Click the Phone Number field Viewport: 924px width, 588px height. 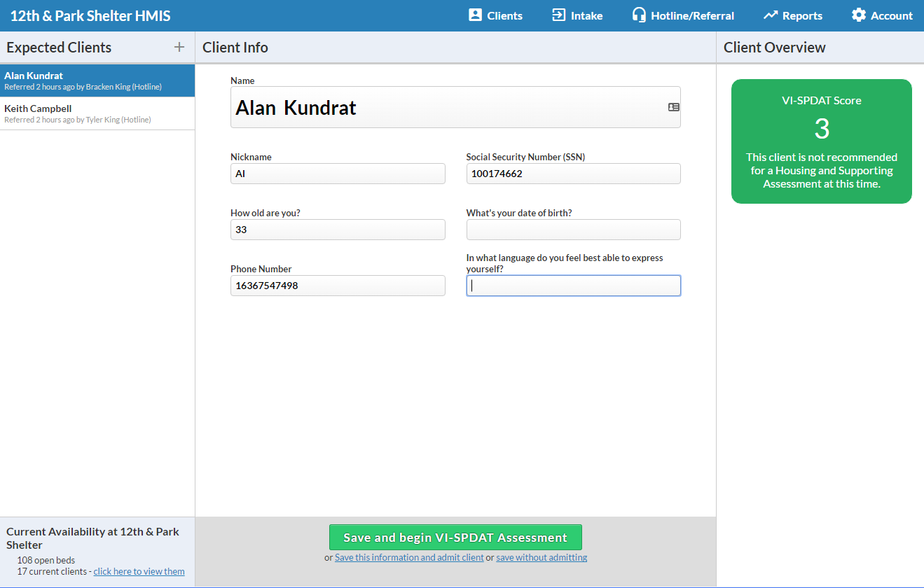point(338,286)
